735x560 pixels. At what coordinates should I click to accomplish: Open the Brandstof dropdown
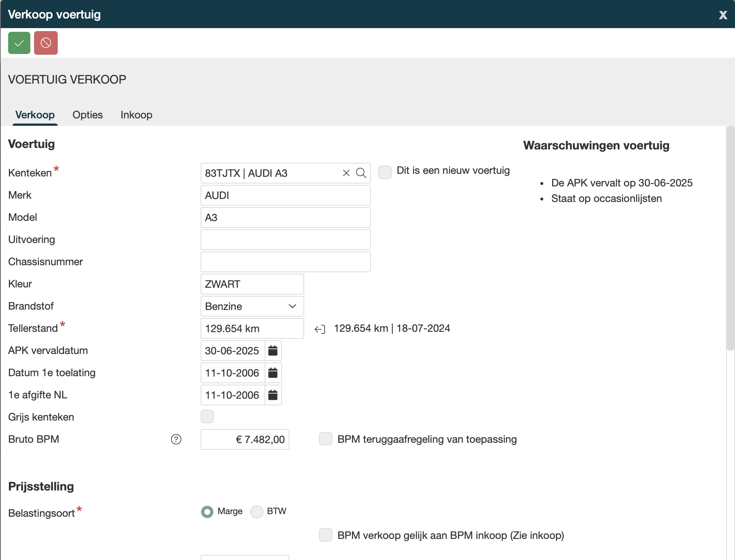click(x=252, y=306)
